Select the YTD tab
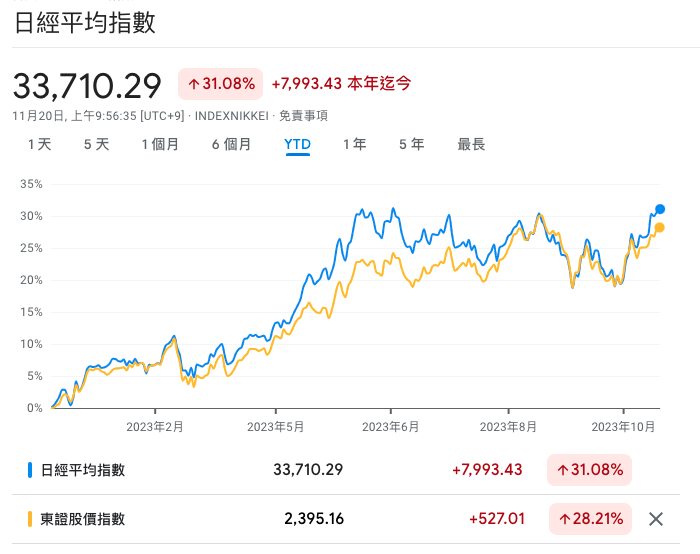The width and height of the screenshot is (700, 554). (x=297, y=145)
